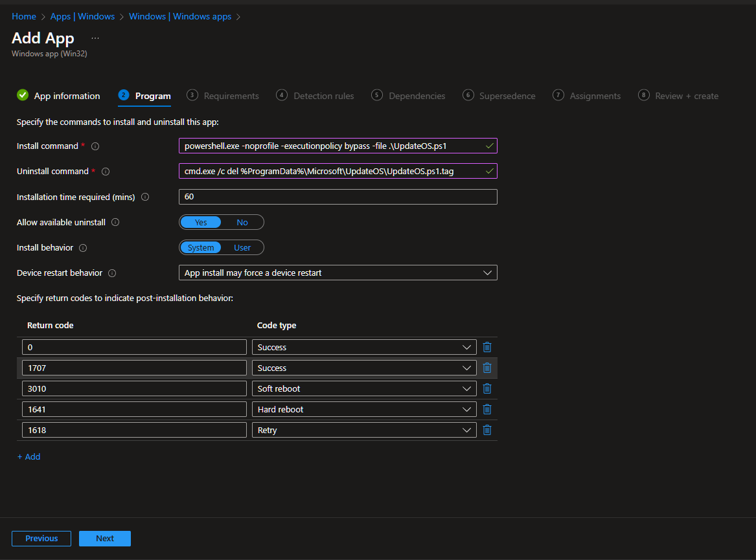Set Allow available uninstall to No
Viewport: 756px width, 560px height.
(242, 222)
